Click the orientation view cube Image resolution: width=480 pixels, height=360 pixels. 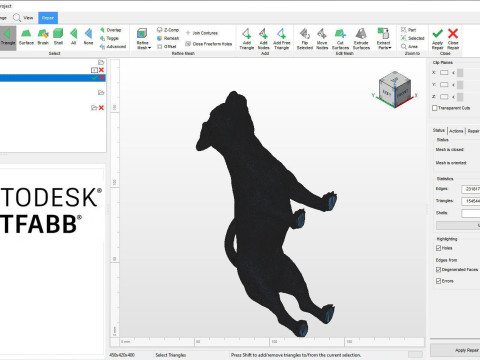click(395, 89)
